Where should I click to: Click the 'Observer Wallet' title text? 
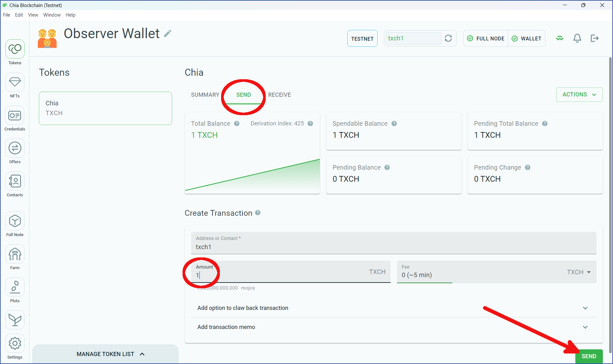tap(112, 33)
